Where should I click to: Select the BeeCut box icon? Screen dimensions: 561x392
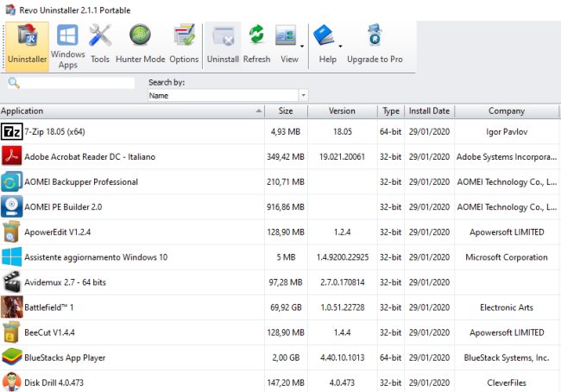click(x=12, y=332)
